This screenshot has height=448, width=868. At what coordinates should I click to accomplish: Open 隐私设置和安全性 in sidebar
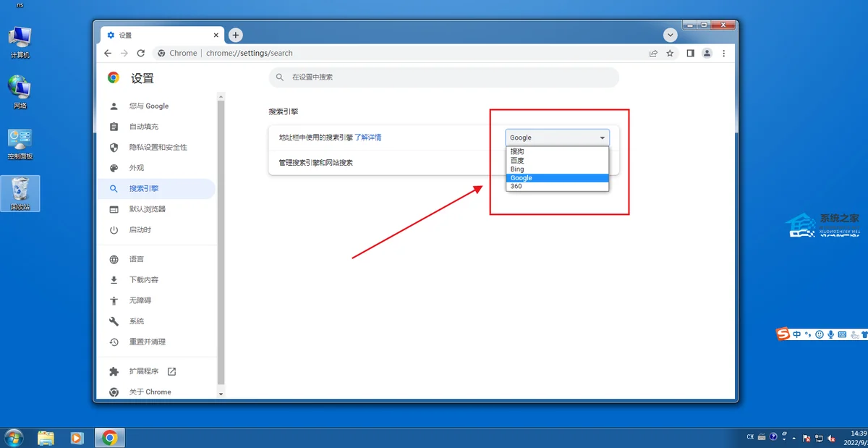coord(158,147)
